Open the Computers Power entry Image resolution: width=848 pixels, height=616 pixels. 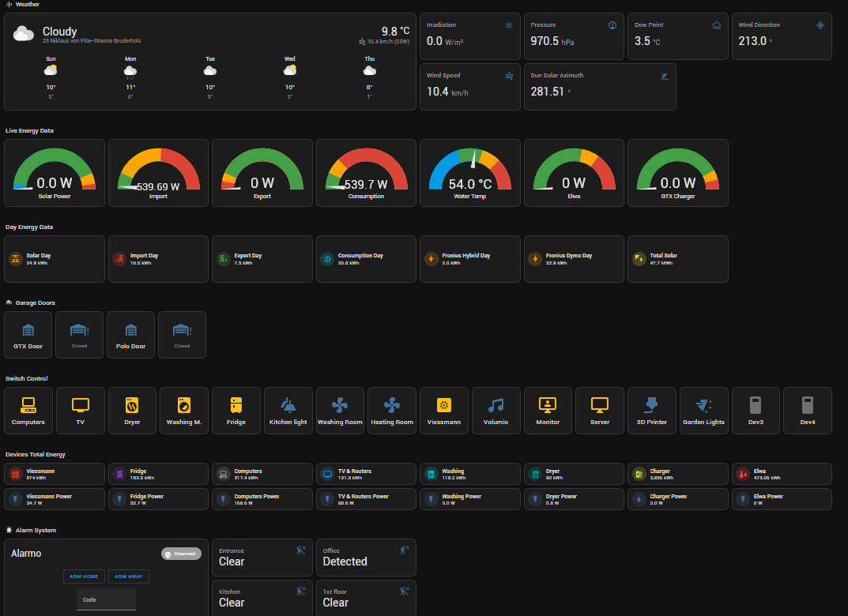262,499
